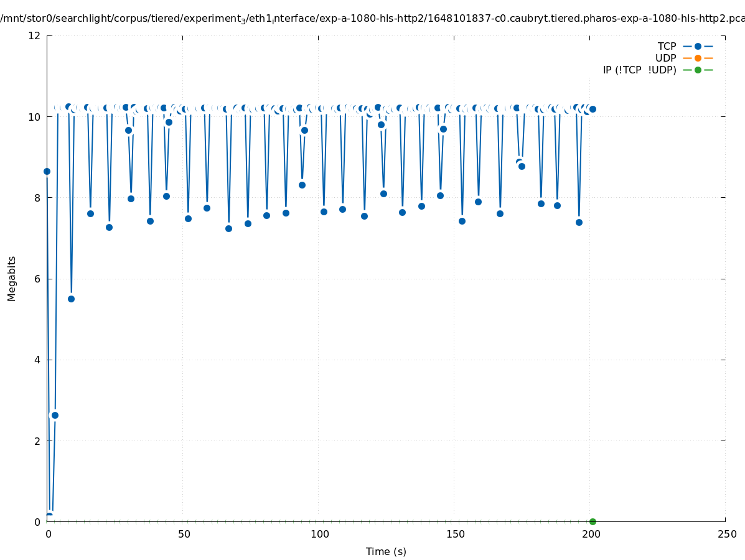The image size is (745, 560).
Task: Click the pcap file path title
Action: pyautogui.click(x=372, y=19)
